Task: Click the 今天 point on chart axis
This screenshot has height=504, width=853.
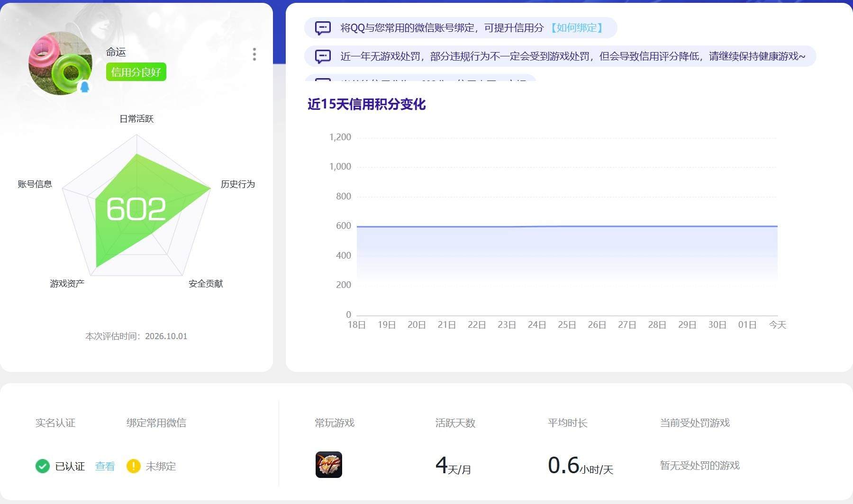Action: click(x=778, y=325)
